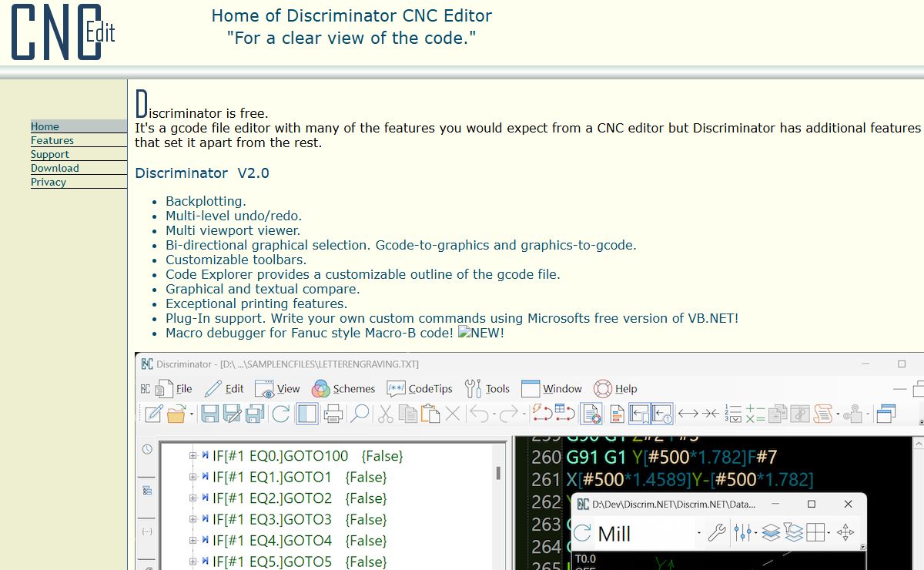Click the braces icon in left side strip

[147, 531]
